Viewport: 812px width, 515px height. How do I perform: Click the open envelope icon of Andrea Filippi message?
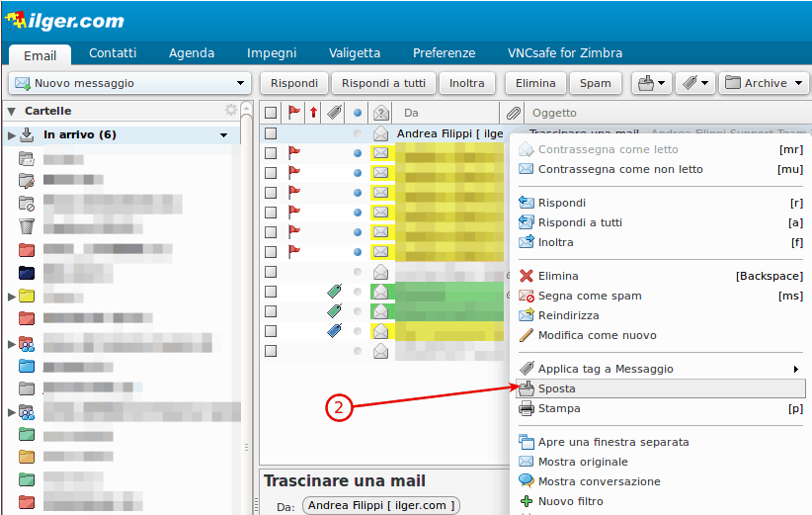coord(380,133)
